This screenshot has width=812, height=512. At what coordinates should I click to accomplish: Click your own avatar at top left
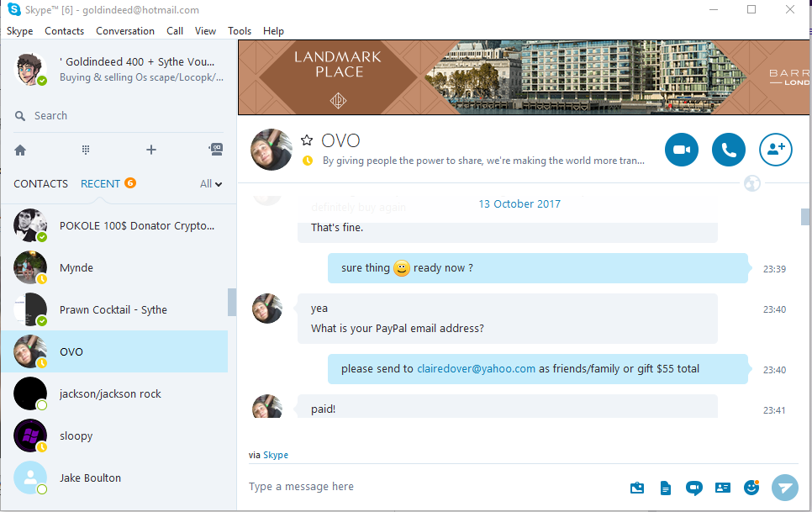(30, 70)
